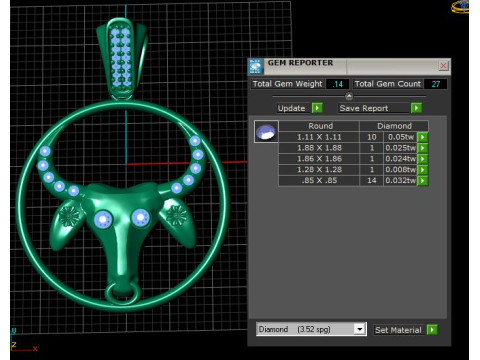Image resolution: width=480 pixels, height=360 pixels.
Task: Select the .85 X .85 size cell
Action: (319, 180)
